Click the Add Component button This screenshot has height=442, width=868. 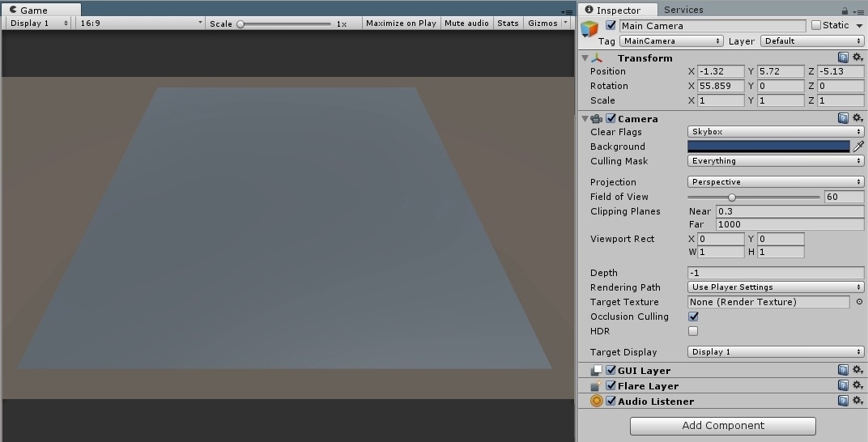click(722, 425)
